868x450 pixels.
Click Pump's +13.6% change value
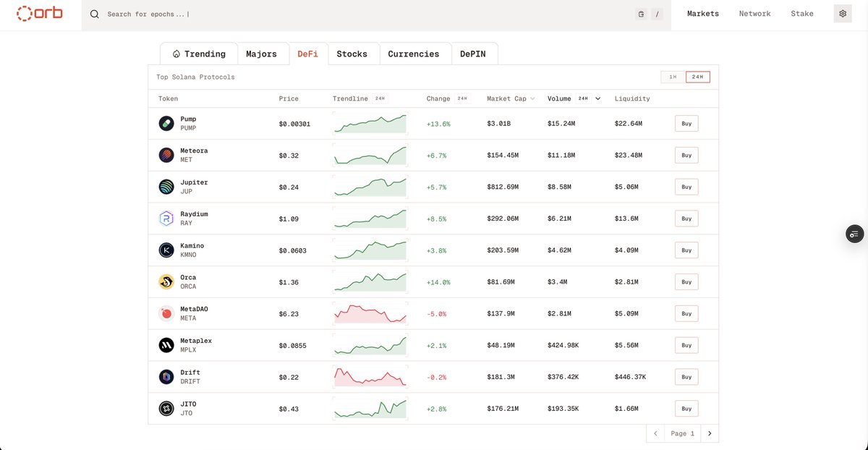(x=438, y=124)
